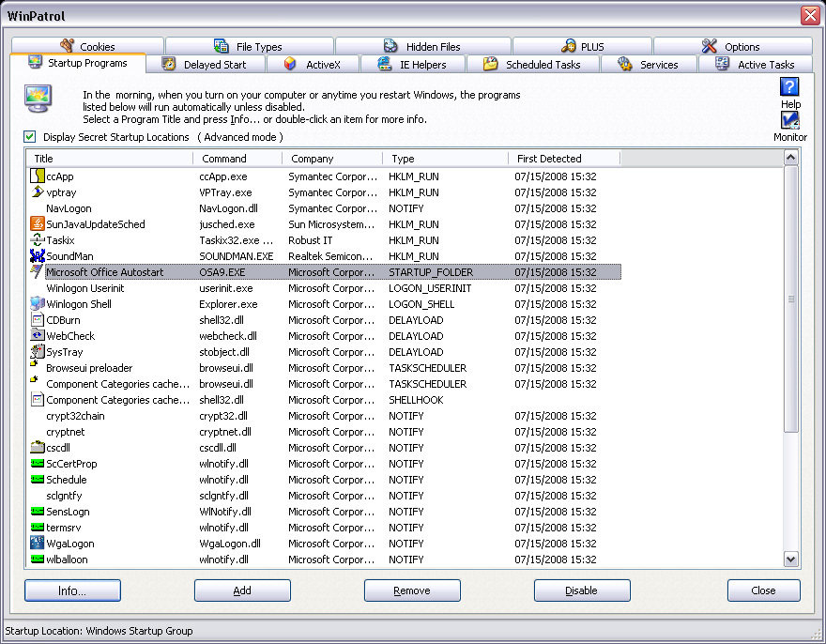
Task: Select the crypt32chain row
Action: click(x=324, y=415)
